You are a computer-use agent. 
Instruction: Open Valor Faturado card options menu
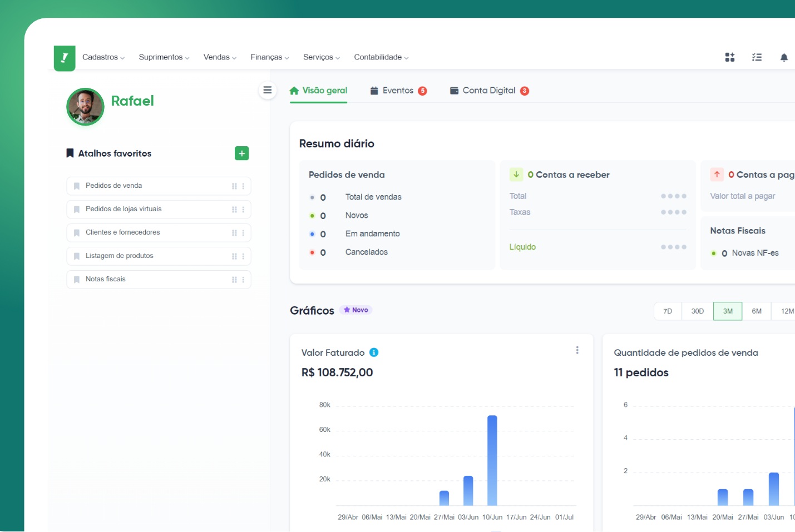click(x=577, y=350)
